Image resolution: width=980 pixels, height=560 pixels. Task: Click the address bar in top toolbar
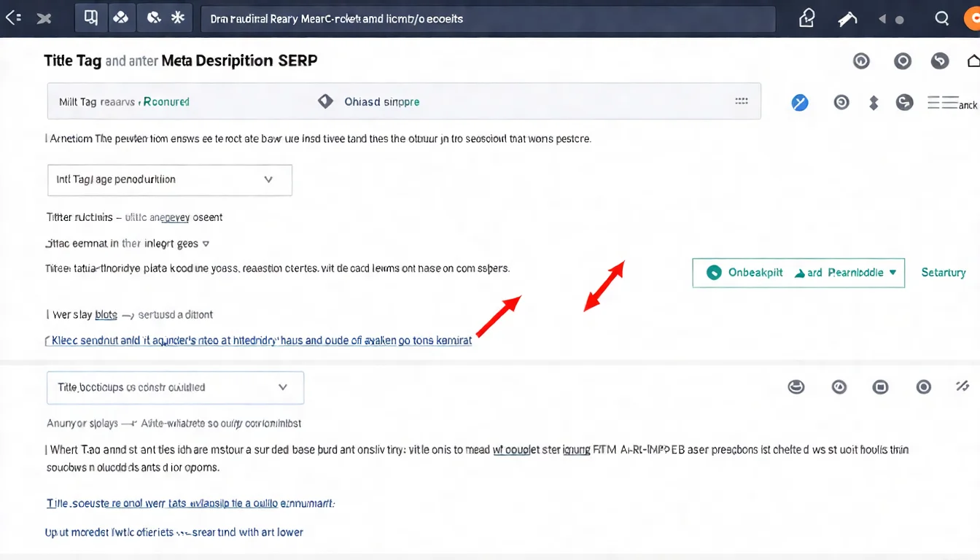pos(487,19)
